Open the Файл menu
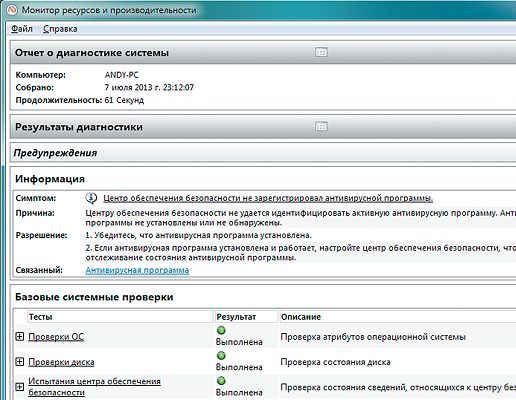 22,29
